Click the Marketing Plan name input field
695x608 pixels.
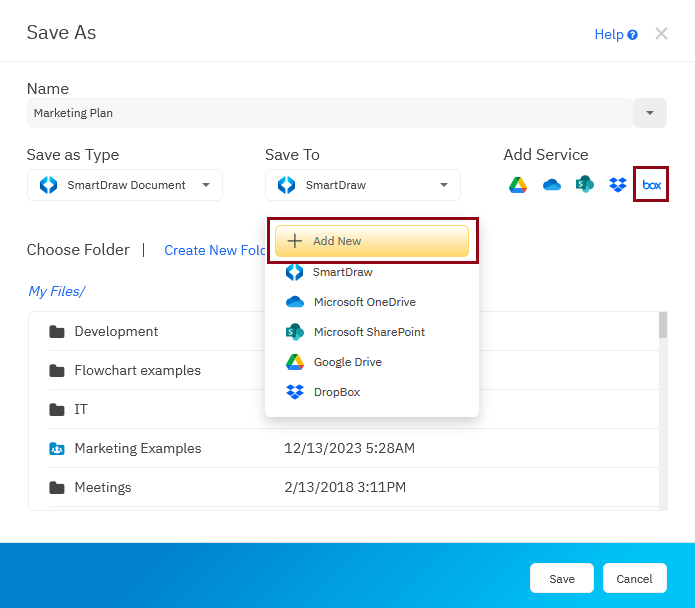coord(328,113)
